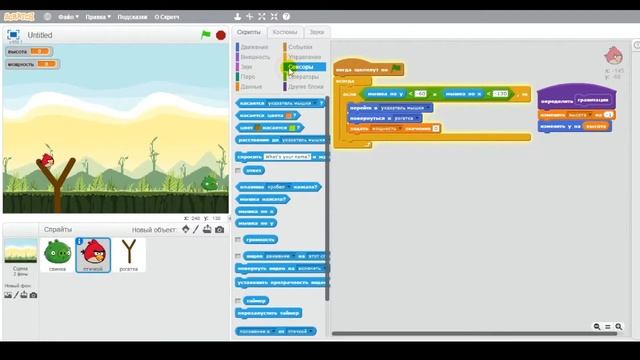
Task: Take new backdrop from camera
Action: point(33,295)
